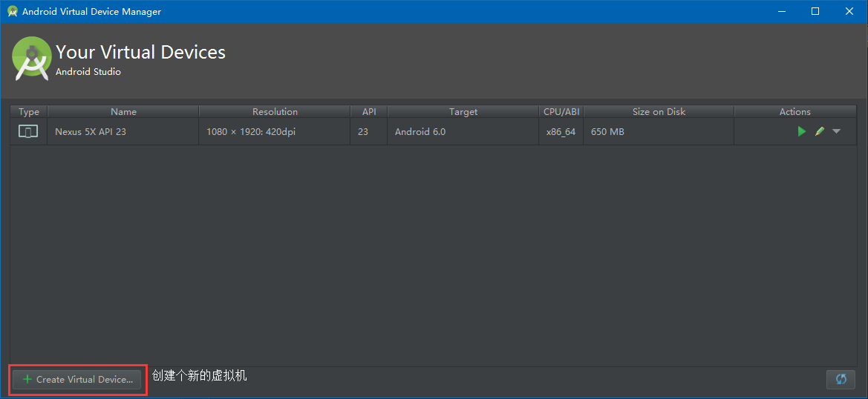This screenshot has width=868, height=399.
Task: Launch the Nexus 5X API 23 emulator
Action: pyautogui.click(x=801, y=131)
